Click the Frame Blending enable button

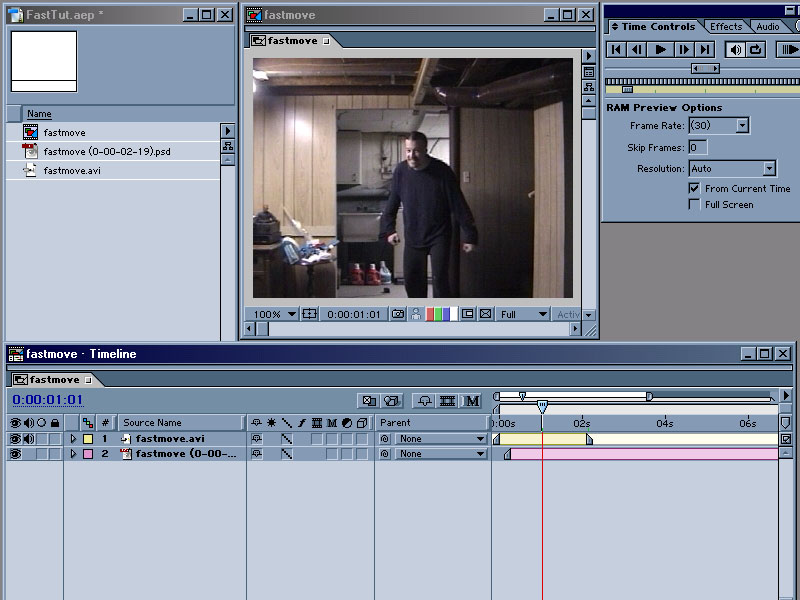pyautogui.click(x=447, y=401)
